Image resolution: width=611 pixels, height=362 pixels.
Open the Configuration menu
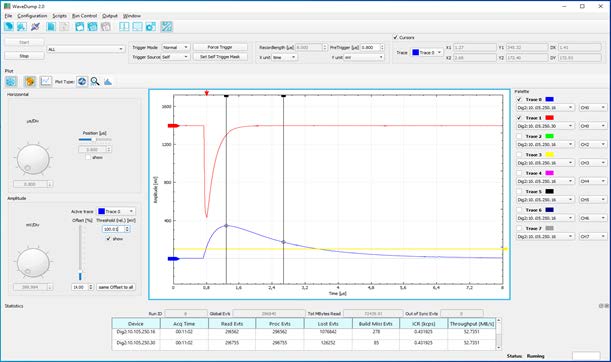click(x=32, y=16)
